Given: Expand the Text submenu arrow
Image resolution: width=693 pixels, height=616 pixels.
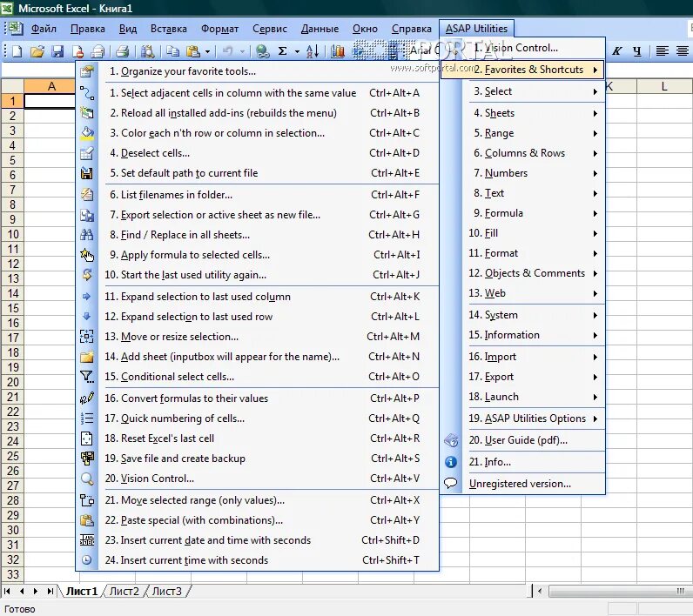Looking at the screenshot, I should point(595,193).
